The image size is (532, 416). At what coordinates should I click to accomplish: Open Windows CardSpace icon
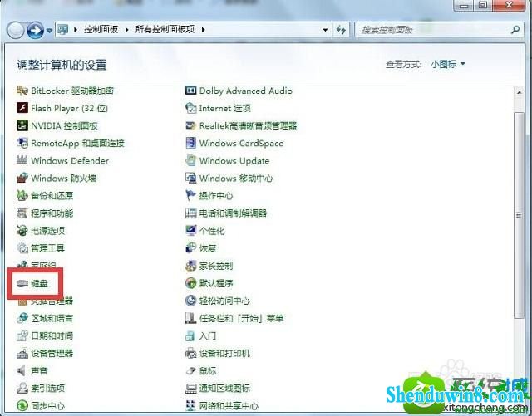coord(190,144)
